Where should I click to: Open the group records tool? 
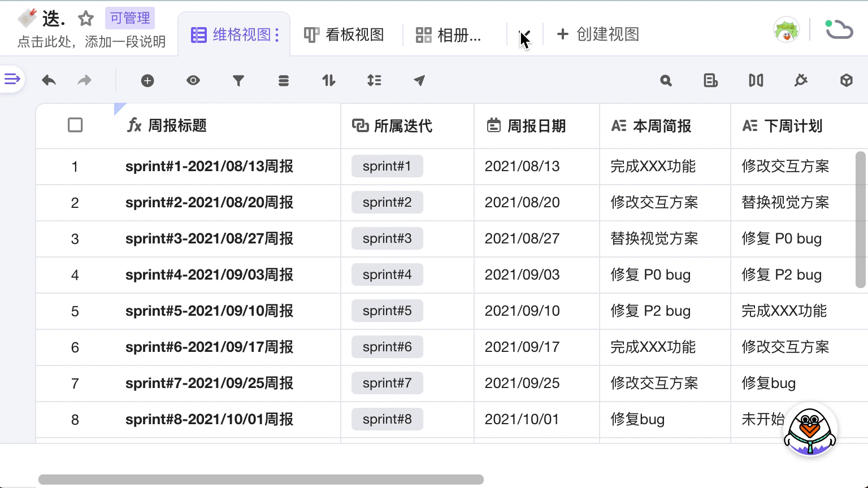(x=284, y=81)
